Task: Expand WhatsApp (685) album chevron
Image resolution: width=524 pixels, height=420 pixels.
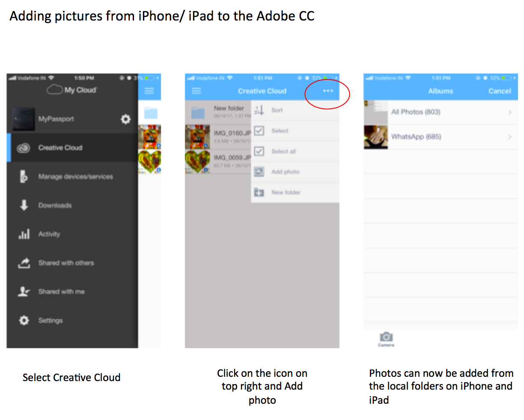Action: click(509, 137)
